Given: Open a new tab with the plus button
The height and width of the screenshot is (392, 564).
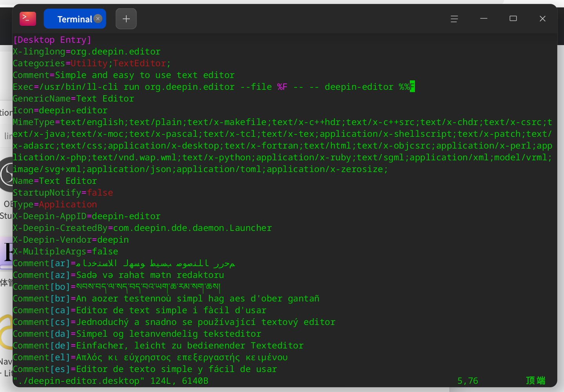Looking at the screenshot, I should tap(126, 19).
